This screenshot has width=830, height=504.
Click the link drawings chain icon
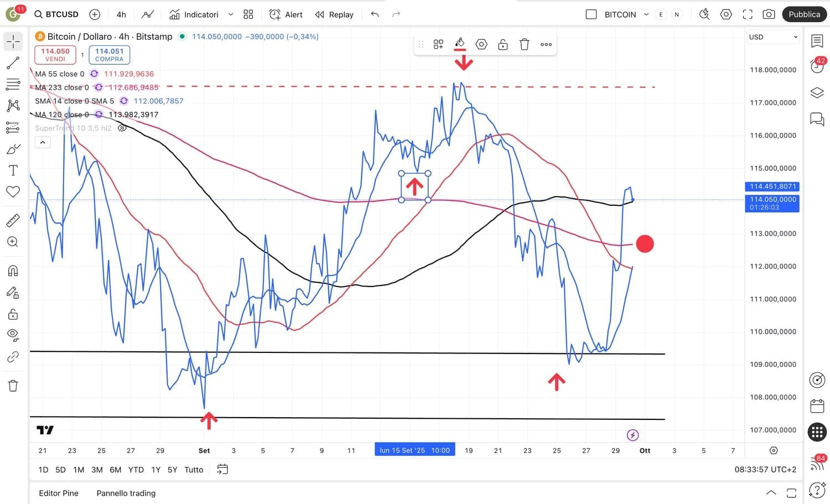tap(13, 357)
